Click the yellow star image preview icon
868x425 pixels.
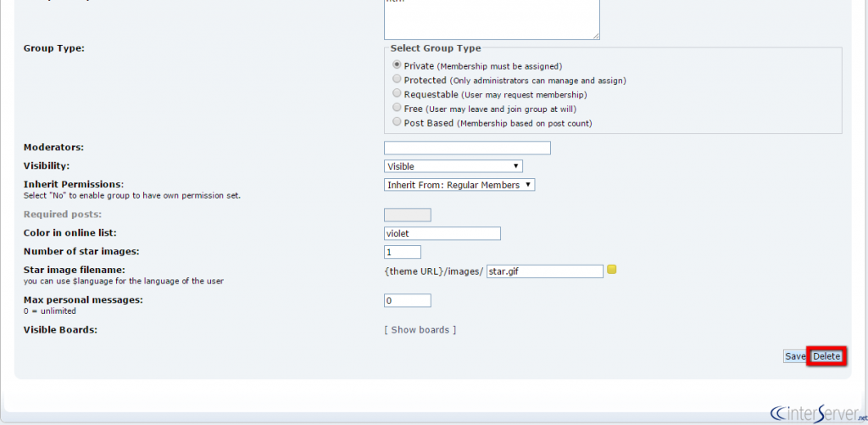coord(612,269)
